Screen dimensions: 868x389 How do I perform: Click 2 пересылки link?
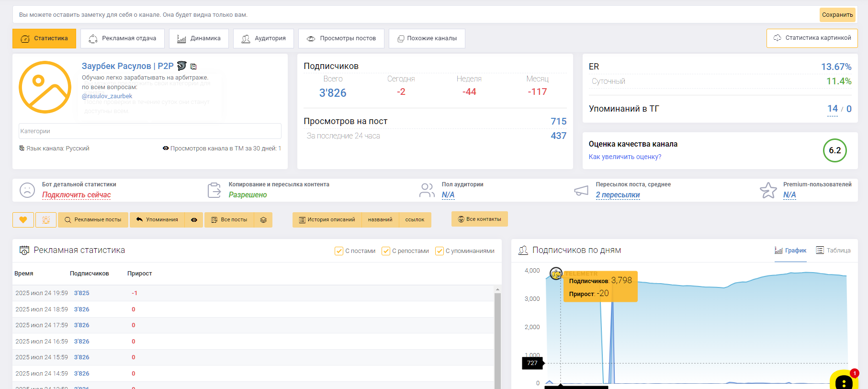click(x=618, y=194)
